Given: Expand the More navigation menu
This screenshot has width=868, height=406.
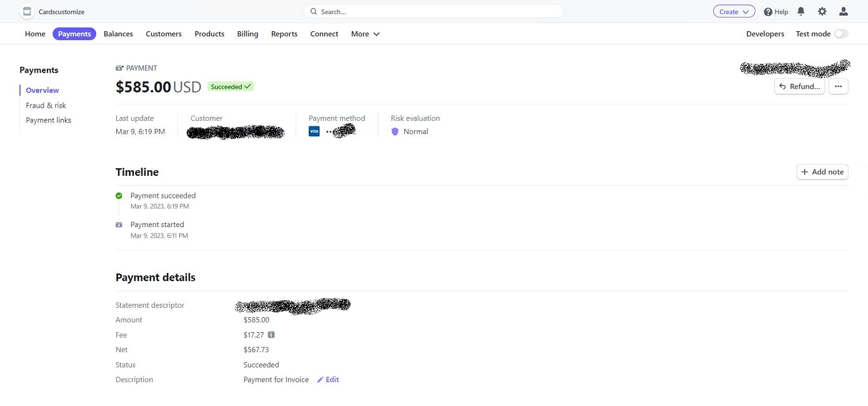Looking at the screenshot, I should [x=365, y=34].
